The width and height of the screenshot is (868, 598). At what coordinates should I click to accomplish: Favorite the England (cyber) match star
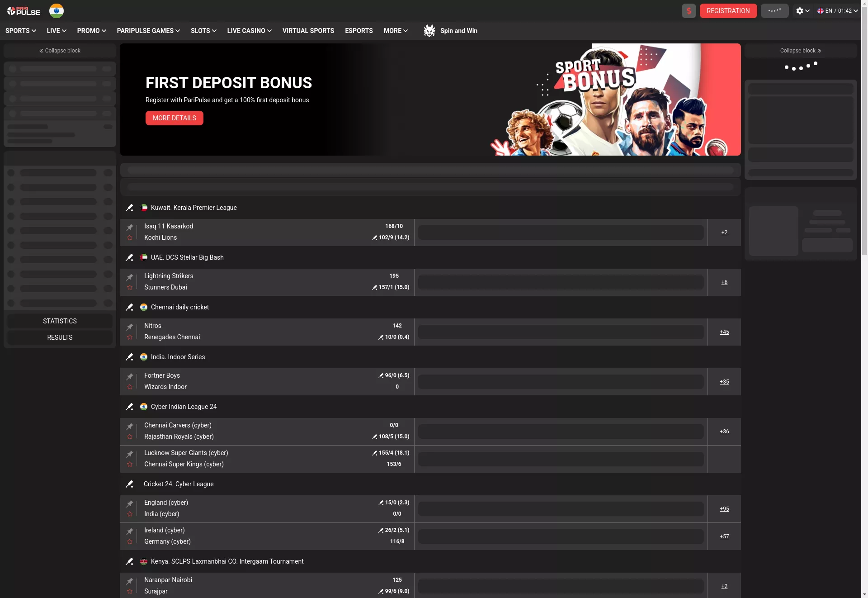pos(130,514)
